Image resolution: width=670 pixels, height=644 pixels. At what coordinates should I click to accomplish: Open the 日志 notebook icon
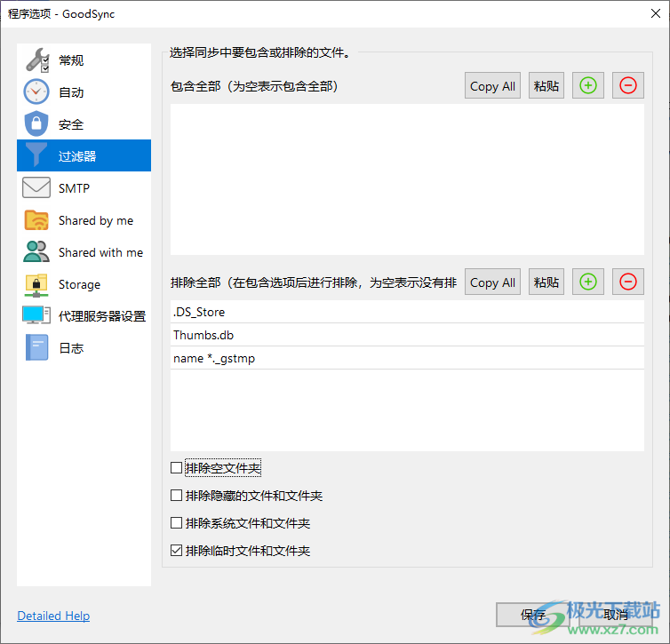36,347
